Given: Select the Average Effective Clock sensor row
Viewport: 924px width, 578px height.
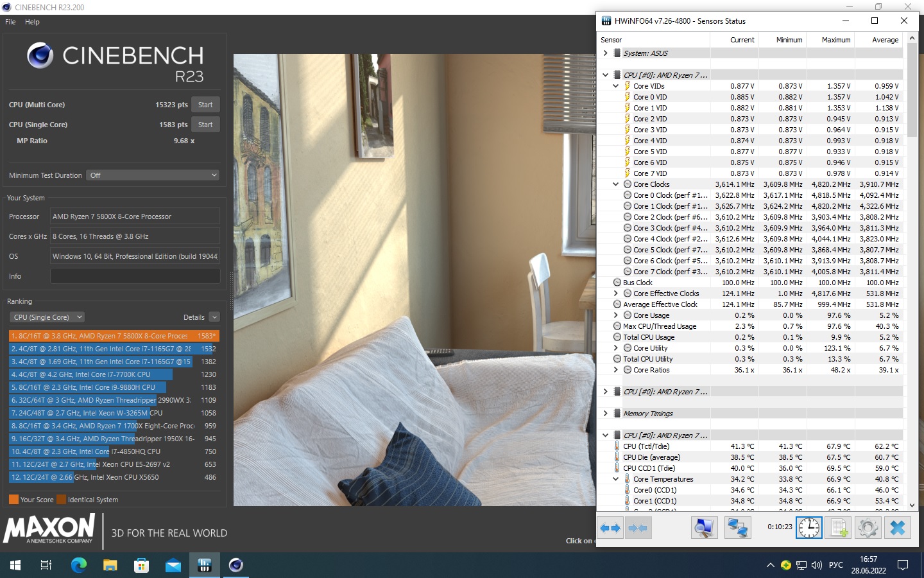Looking at the screenshot, I should pyautogui.click(x=751, y=304).
